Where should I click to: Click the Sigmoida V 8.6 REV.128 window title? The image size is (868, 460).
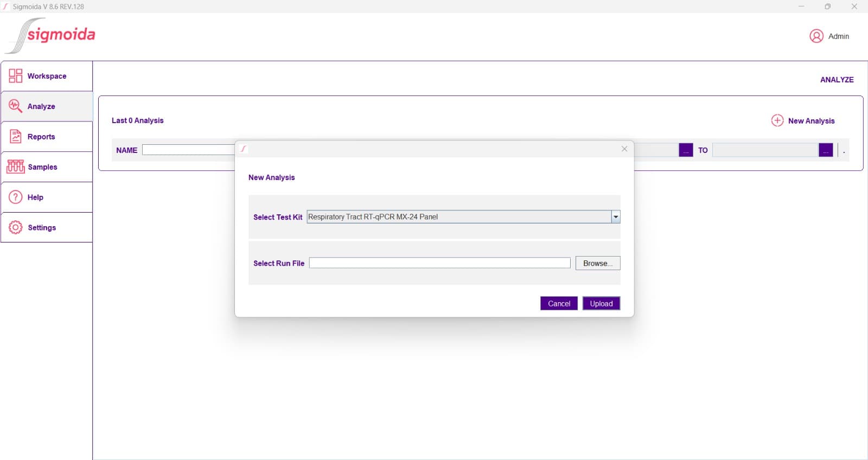tap(48, 7)
